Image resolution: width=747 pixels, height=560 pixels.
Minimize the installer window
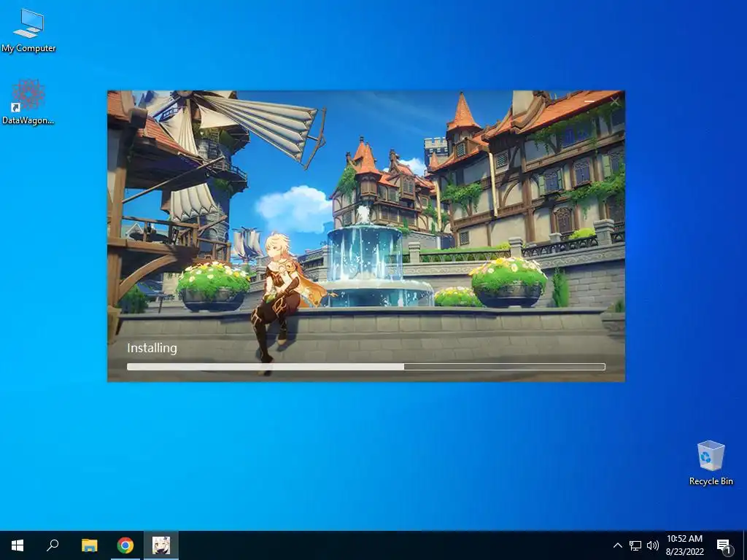(589, 101)
